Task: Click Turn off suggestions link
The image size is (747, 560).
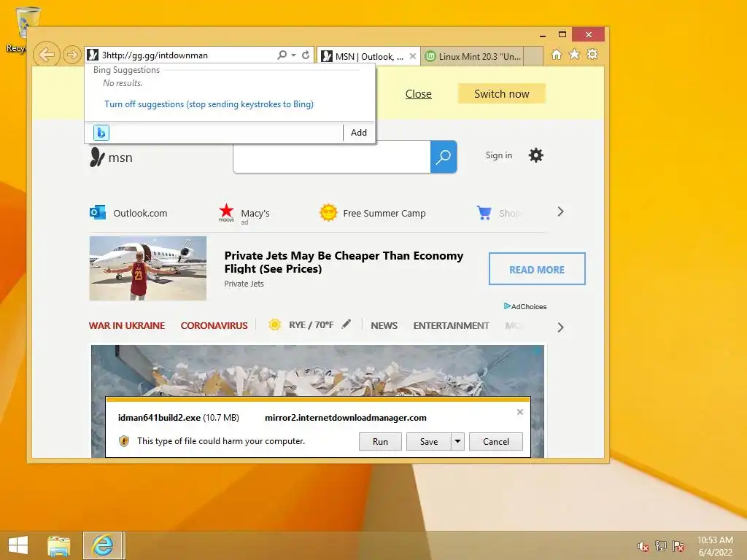Action: coord(209,104)
